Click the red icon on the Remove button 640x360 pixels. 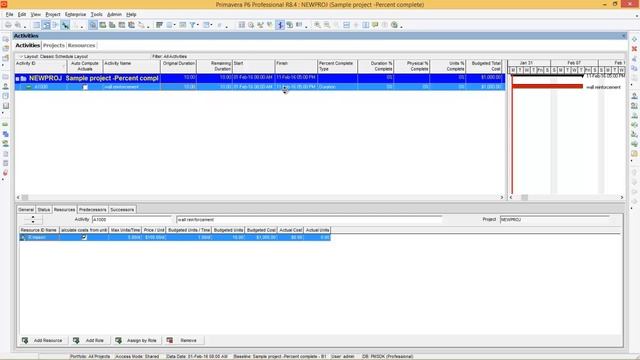pos(170,340)
